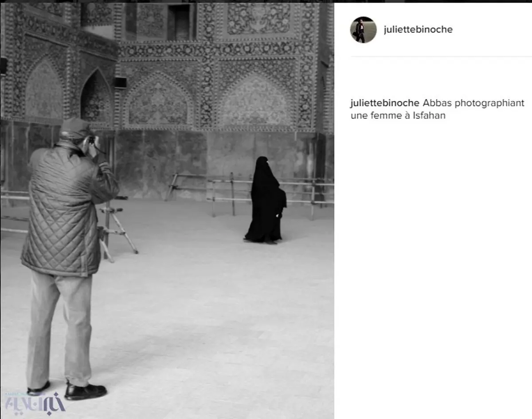Select the photographer's light trousers
This screenshot has height=419, width=532.
(x=59, y=328)
